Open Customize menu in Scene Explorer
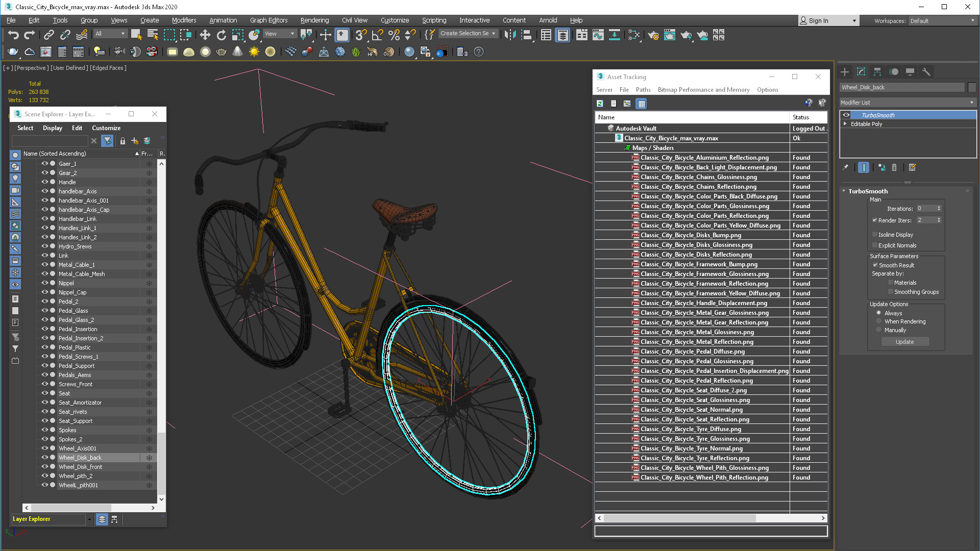The height and width of the screenshot is (551, 980). [x=106, y=128]
